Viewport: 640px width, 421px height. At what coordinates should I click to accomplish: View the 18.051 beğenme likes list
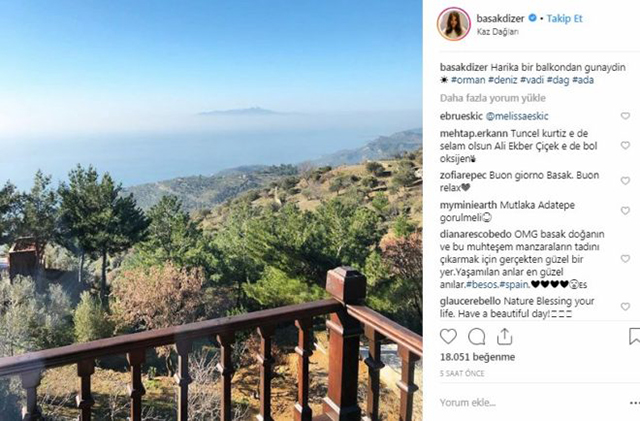click(477, 357)
